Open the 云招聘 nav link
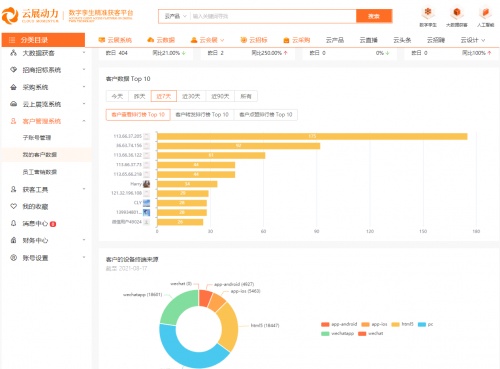Screen dimensions: 500x369 (436, 40)
